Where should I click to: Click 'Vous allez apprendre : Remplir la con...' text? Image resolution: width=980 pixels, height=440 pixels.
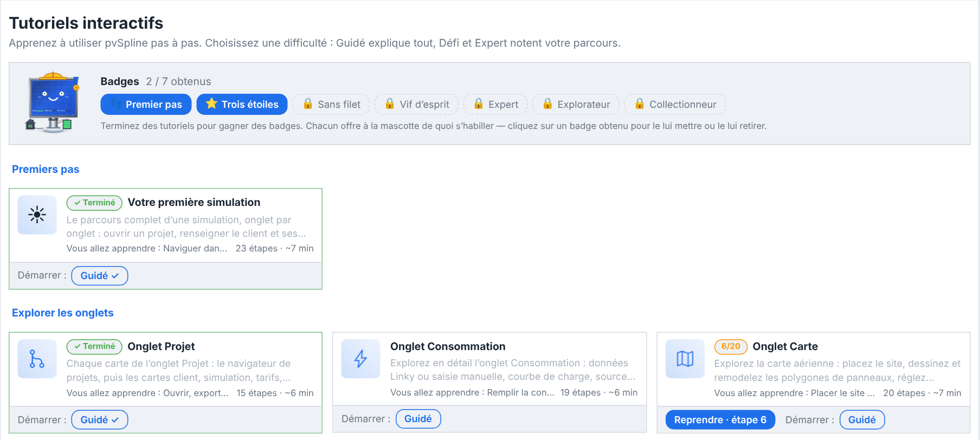point(472,392)
